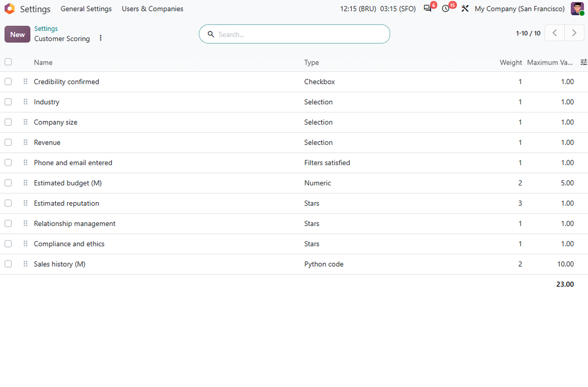Screen dimensions: 588x387
Task: Open the Relationship management record
Action: [74, 223]
